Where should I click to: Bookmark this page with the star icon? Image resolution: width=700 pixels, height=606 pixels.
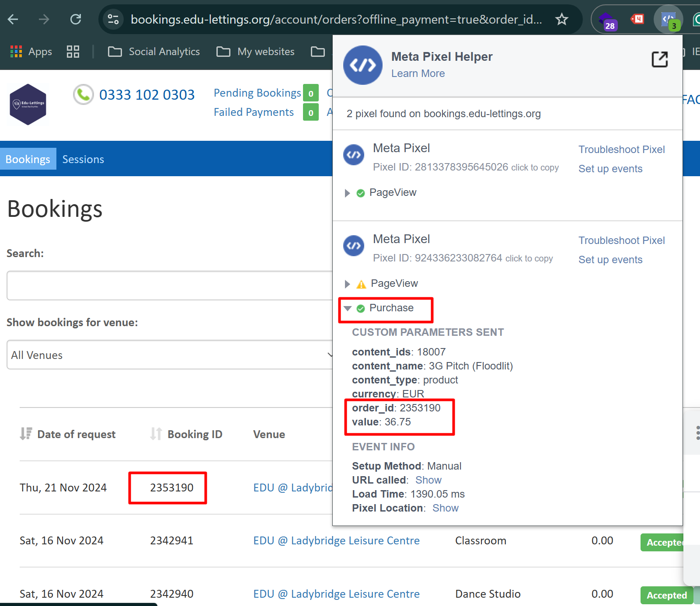pyautogui.click(x=561, y=19)
